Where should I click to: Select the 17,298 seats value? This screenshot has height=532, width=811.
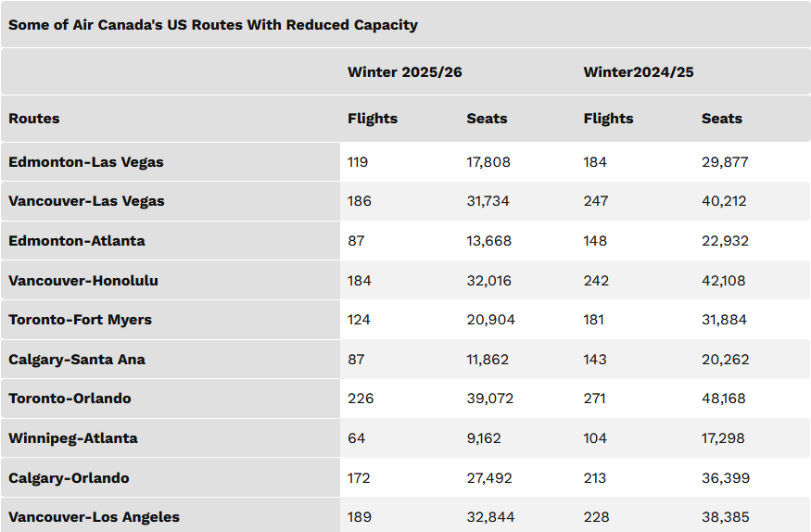point(723,438)
